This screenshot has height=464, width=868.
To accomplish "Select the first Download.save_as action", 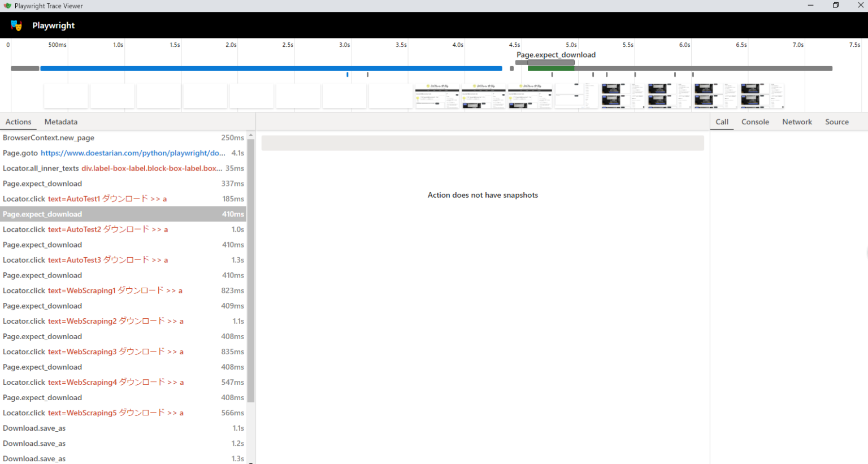I will pos(34,428).
